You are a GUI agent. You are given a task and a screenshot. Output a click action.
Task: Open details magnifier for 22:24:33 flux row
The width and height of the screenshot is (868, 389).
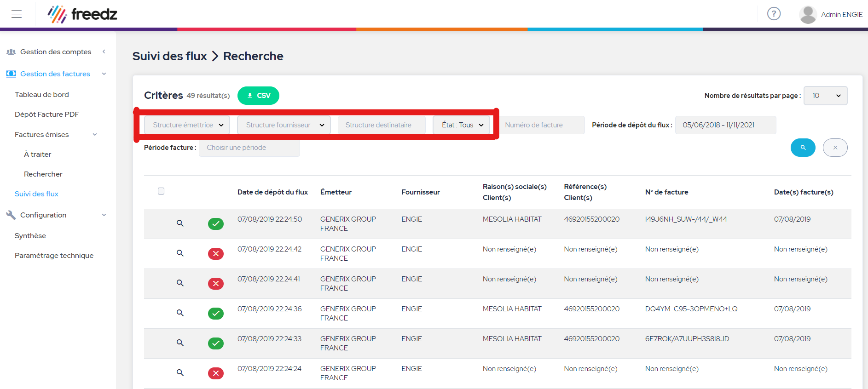180,343
